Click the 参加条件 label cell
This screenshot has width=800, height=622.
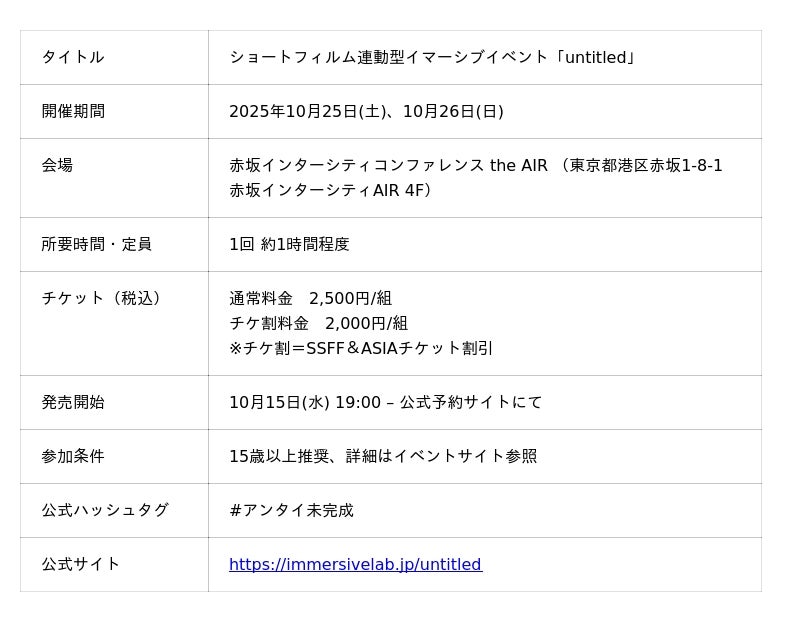coord(73,456)
